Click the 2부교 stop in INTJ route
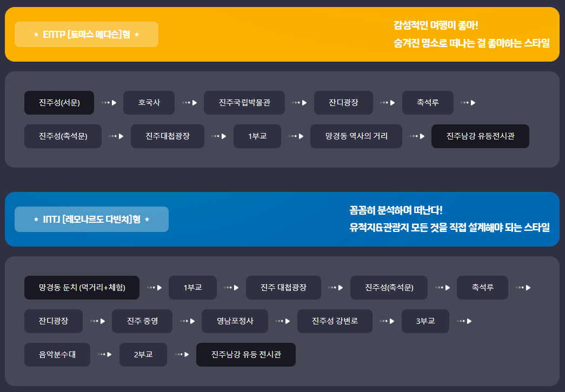The image size is (565, 392). click(143, 355)
